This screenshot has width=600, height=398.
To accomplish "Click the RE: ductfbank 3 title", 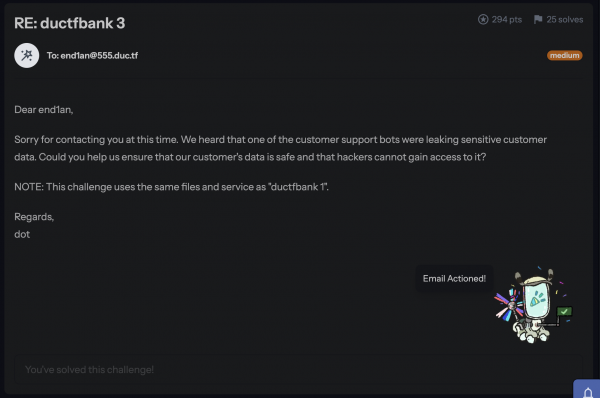I will tap(70, 23).
